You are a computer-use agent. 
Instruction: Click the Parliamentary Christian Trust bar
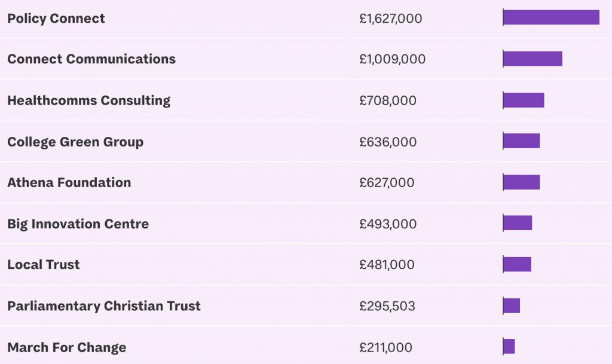512,306
